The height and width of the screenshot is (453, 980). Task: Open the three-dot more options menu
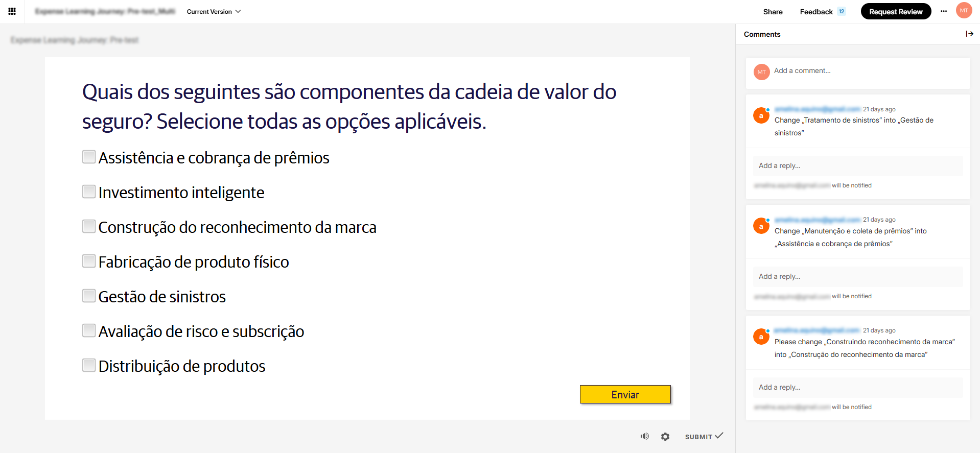[x=943, y=11]
